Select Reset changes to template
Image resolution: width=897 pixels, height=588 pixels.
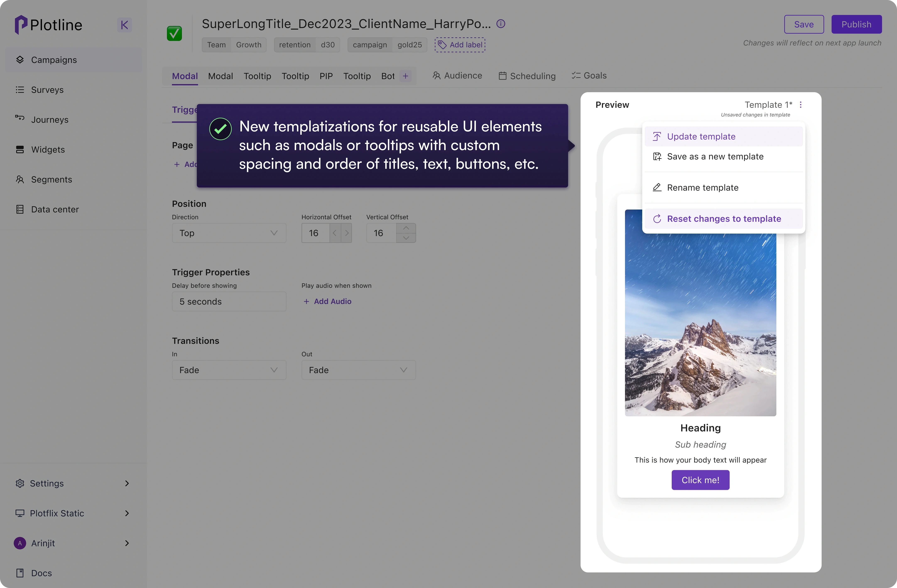[x=724, y=219]
